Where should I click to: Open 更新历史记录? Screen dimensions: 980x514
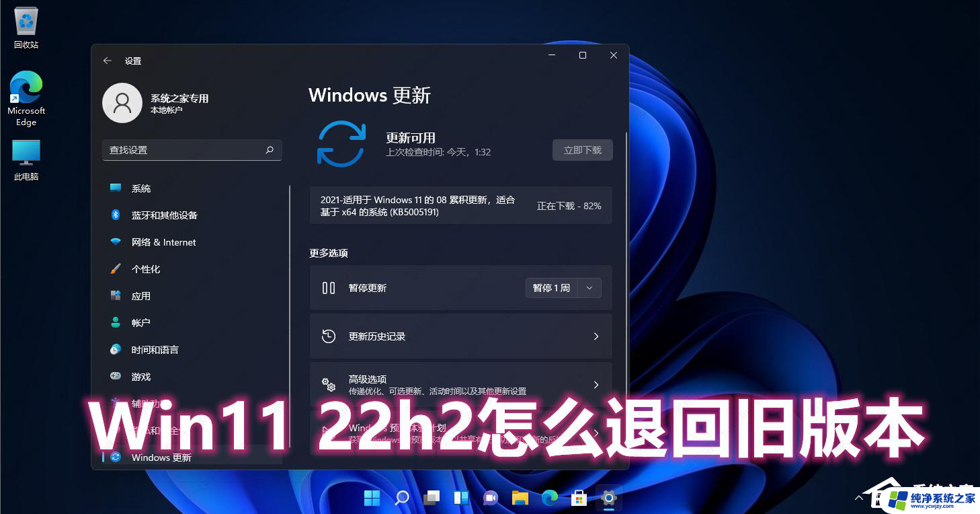pyautogui.click(x=461, y=336)
